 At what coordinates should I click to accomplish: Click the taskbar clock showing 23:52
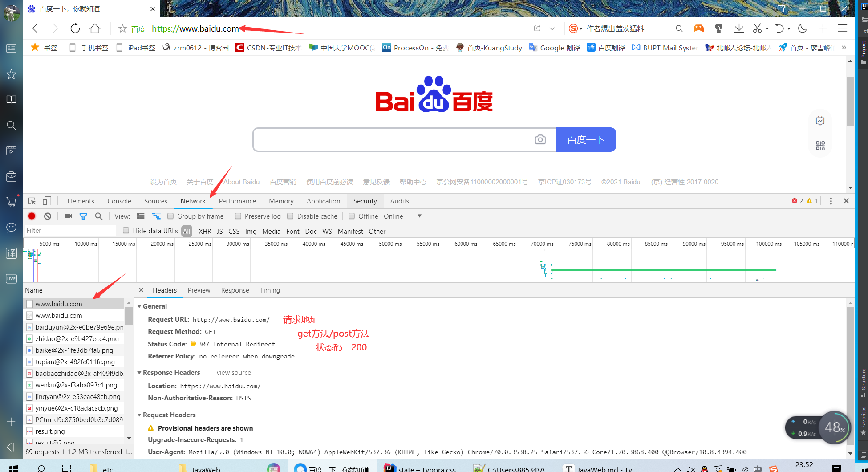(804, 465)
